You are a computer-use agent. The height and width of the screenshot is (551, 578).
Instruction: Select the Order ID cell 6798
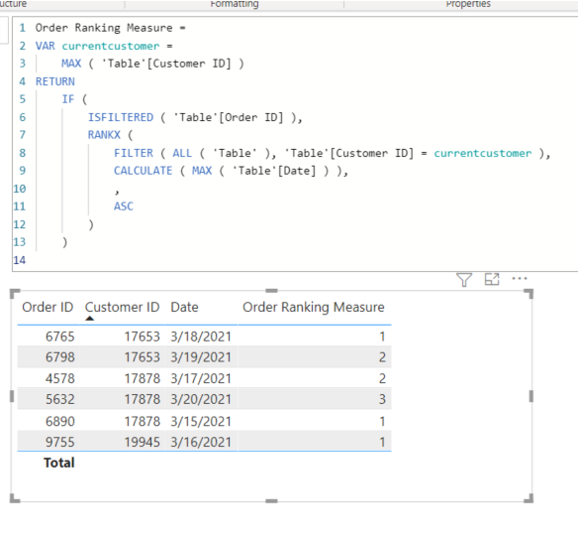point(60,357)
